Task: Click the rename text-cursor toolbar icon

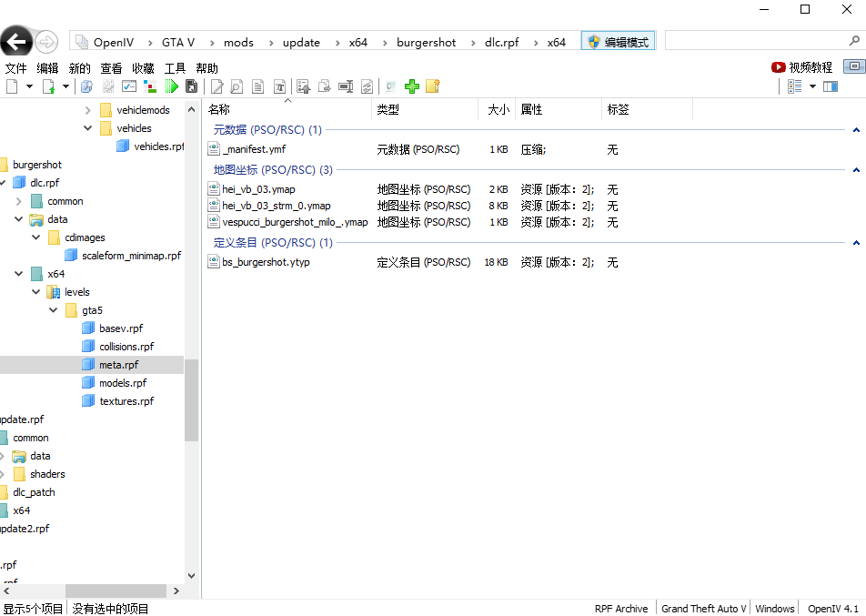Action: click(x=347, y=86)
